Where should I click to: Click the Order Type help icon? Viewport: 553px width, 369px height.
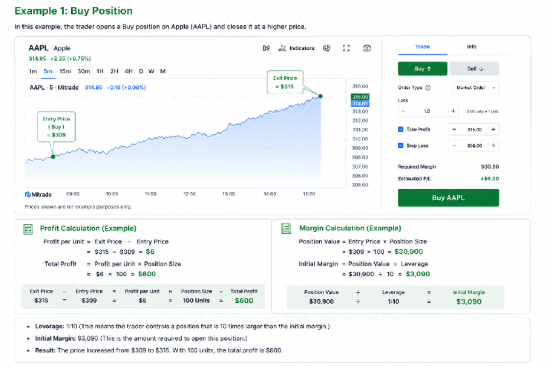tap(428, 87)
